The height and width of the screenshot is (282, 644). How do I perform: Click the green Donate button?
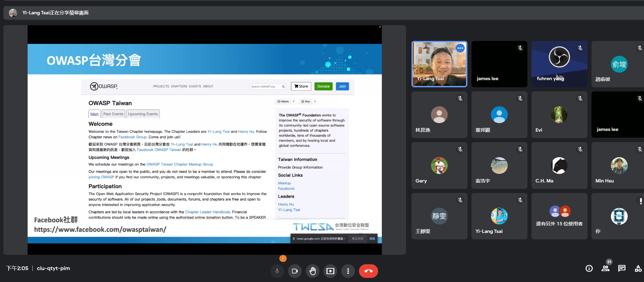(324, 86)
